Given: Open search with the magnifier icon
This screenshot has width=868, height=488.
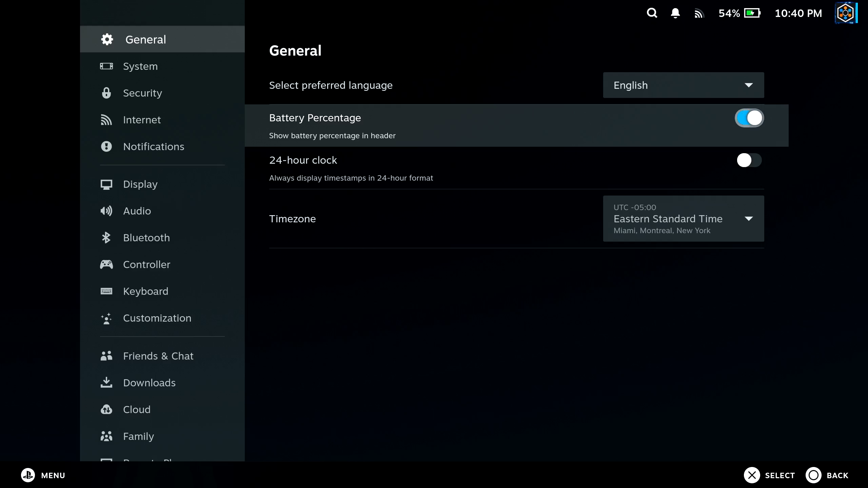Looking at the screenshot, I should (x=652, y=13).
